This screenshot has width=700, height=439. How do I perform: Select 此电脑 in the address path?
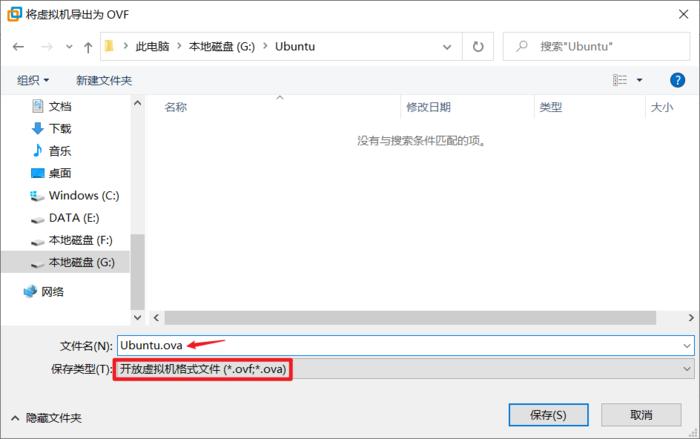152,46
